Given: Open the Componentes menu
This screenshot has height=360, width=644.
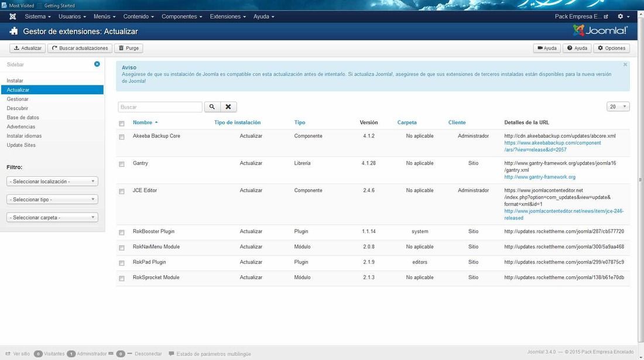Looking at the screenshot, I should click(x=181, y=16).
